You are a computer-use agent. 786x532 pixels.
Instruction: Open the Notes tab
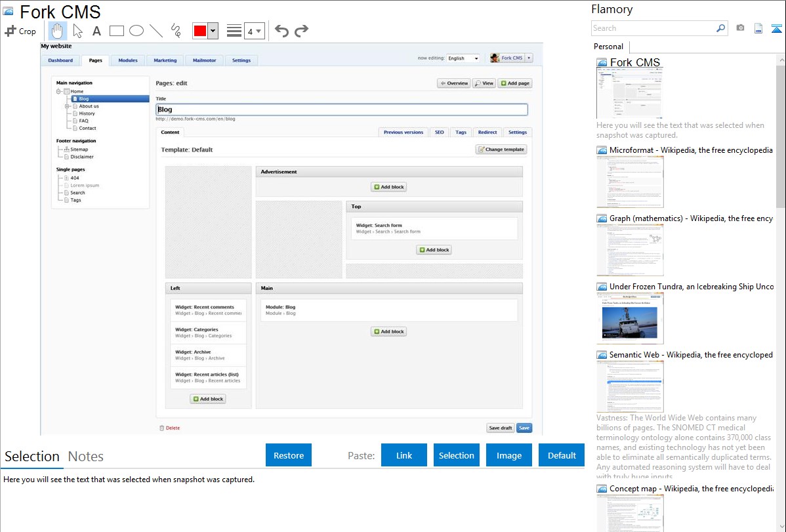(86, 457)
